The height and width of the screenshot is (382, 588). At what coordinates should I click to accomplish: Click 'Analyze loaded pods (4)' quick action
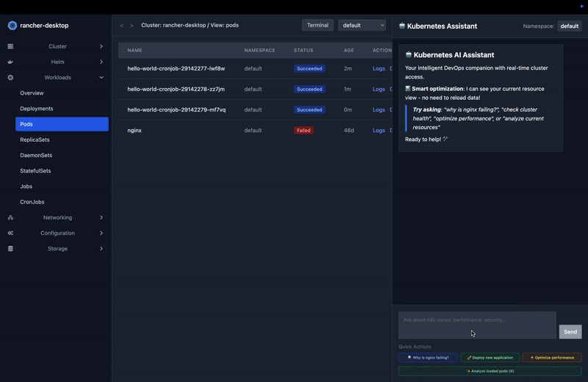click(x=490, y=371)
